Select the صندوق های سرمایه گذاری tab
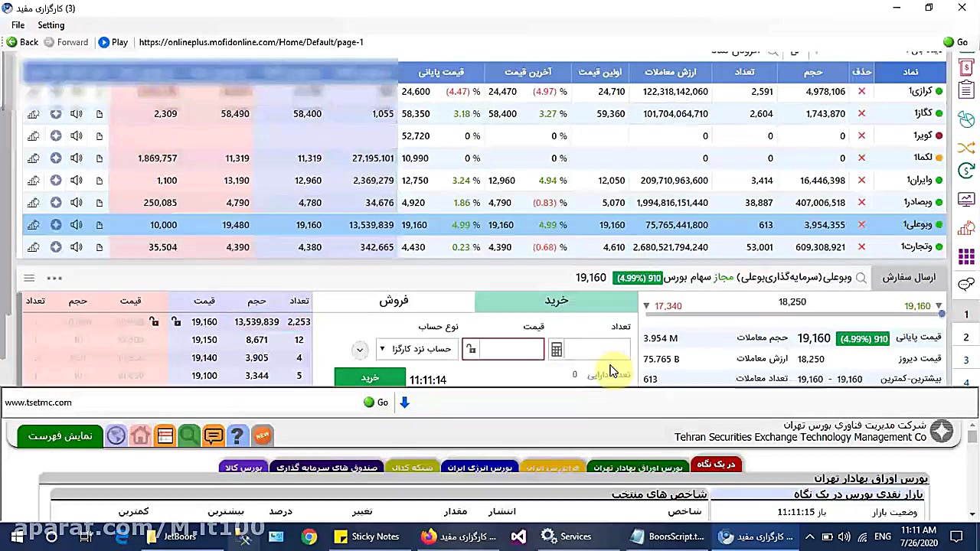This screenshot has width=980, height=551. pos(327,467)
